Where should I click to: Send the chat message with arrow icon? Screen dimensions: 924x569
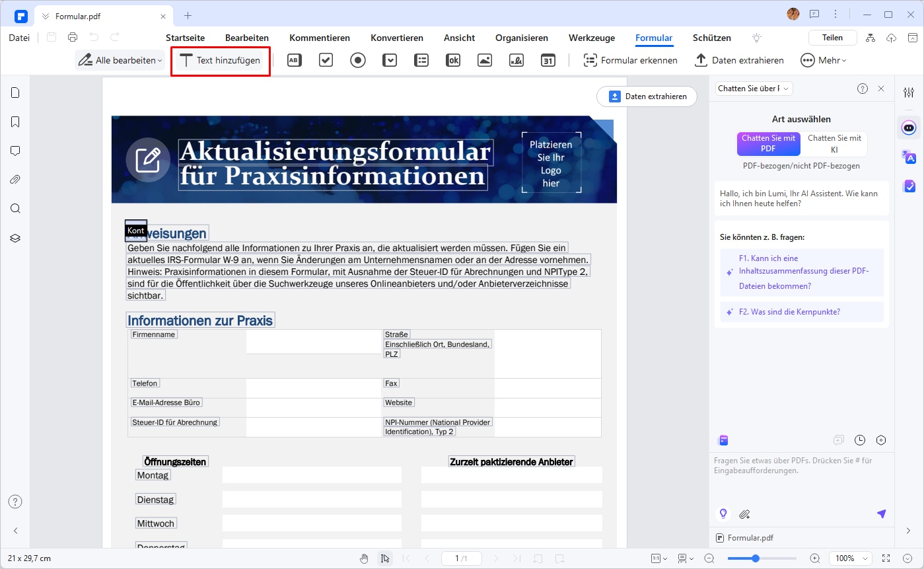pos(881,513)
